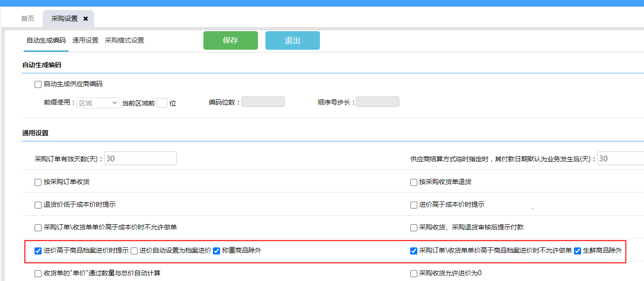
Task: Click the green 保存 button
Action: coord(230,40)
